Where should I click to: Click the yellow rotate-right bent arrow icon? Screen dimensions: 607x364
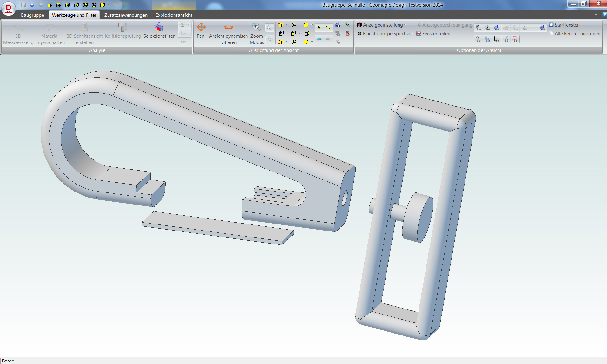pos(328,28)
